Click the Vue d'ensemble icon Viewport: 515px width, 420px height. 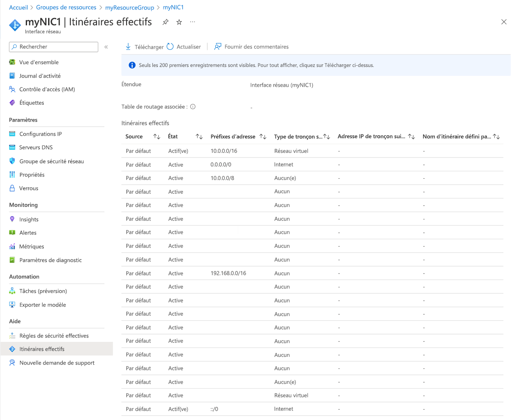pos(12,62)
